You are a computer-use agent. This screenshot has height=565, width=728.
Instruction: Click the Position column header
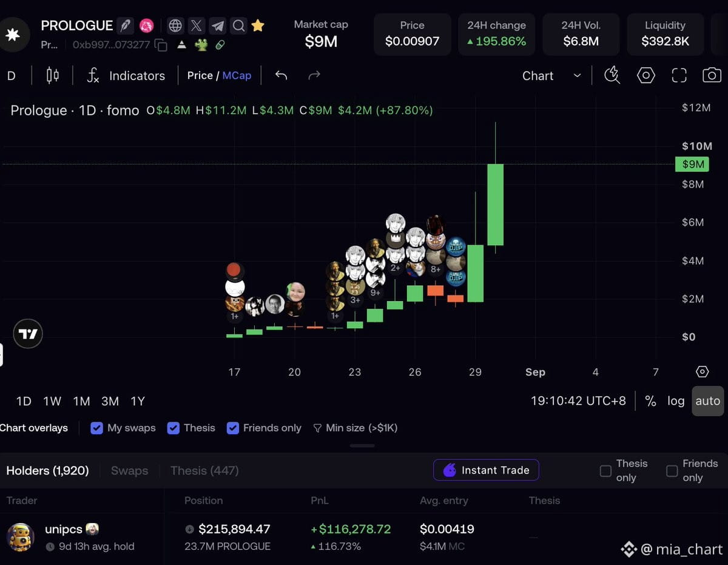click(203, 501)
